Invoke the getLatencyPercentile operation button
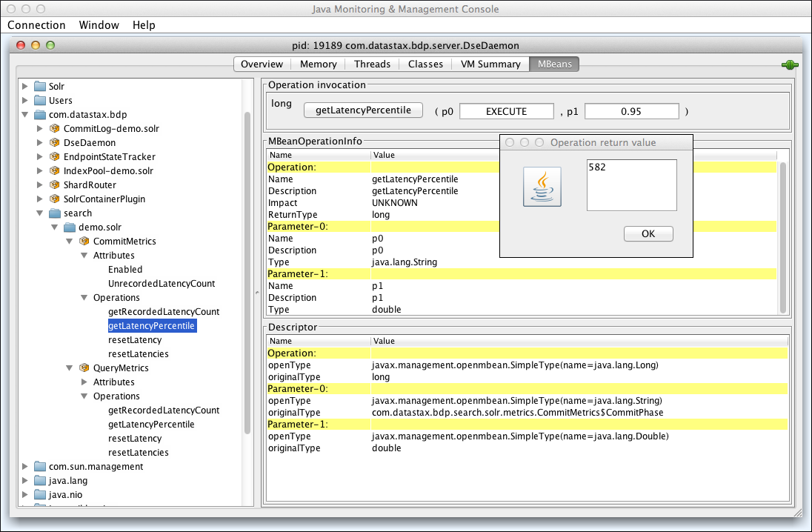The width and height of the screenshot is (812, 532). click(x=363, y=110)
